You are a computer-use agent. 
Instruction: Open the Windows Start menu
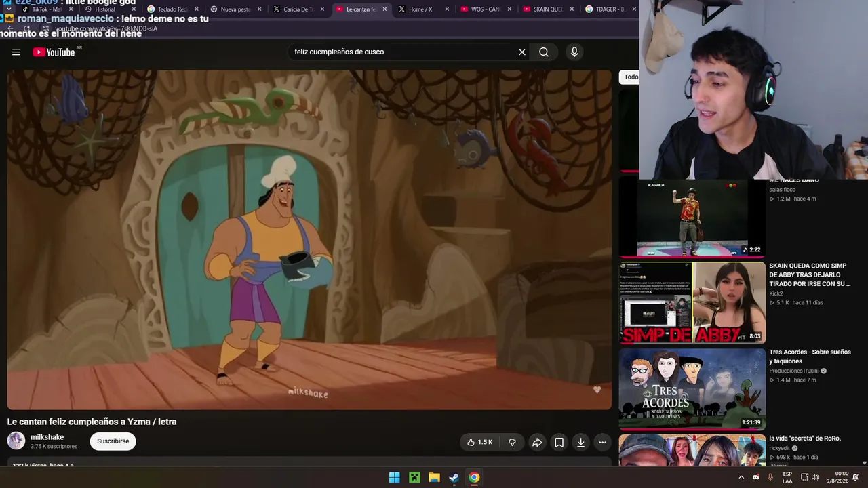(394, 477)
